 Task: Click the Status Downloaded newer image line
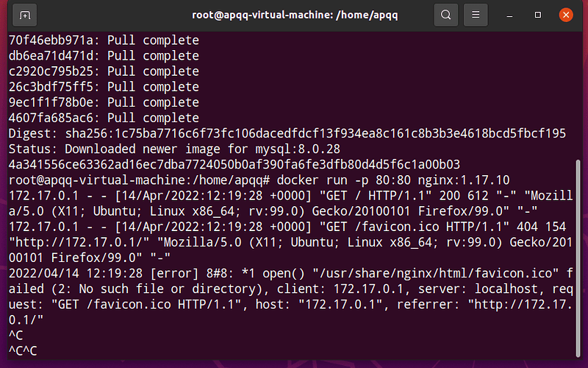point(174,149)
